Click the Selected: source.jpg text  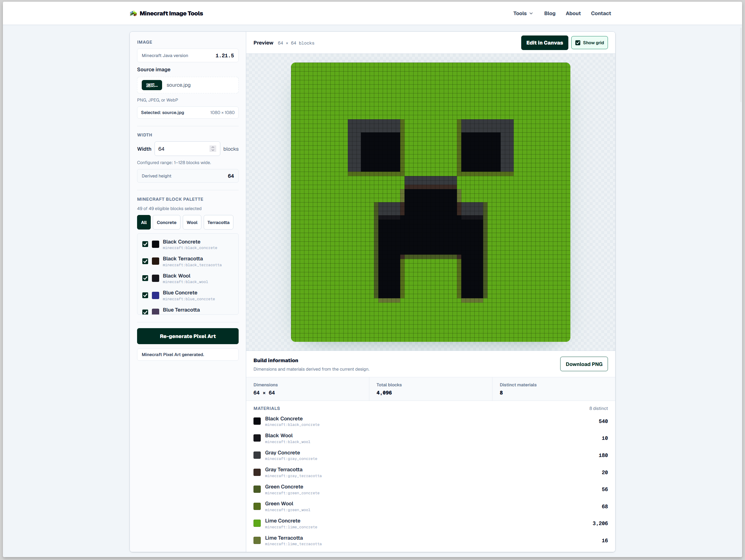pos(162,113)
